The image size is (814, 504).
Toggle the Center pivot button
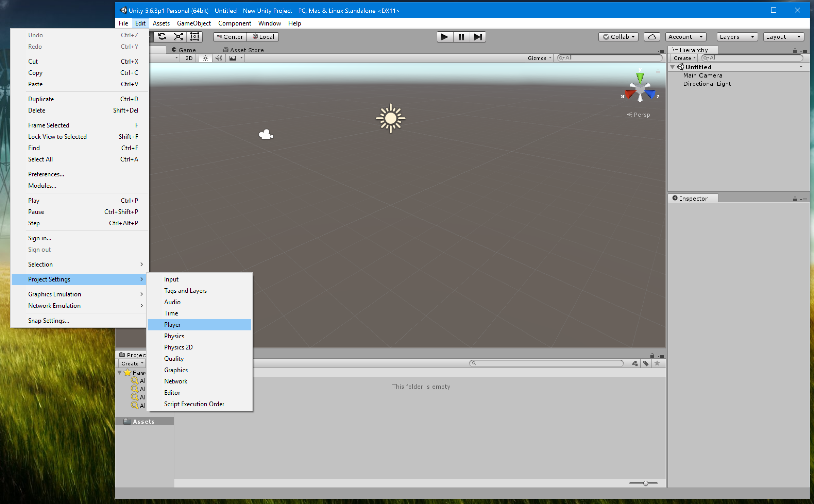click(x=230, y=37)
